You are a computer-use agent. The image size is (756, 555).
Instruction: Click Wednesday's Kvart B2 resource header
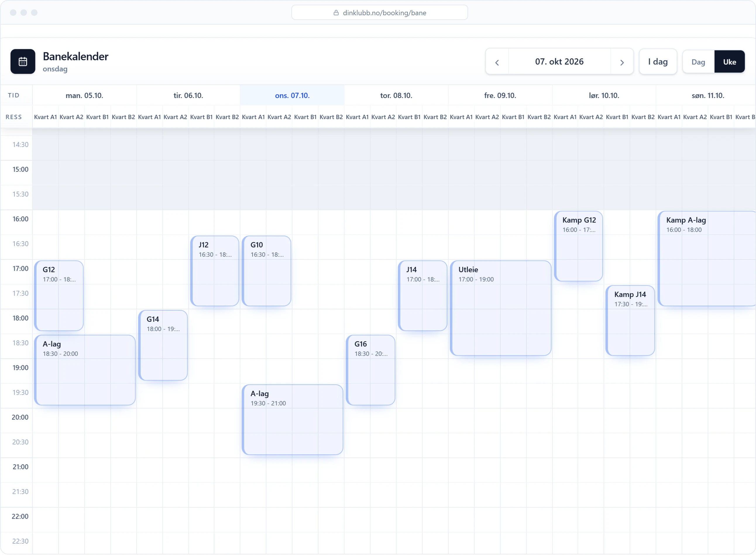point(331,117)
